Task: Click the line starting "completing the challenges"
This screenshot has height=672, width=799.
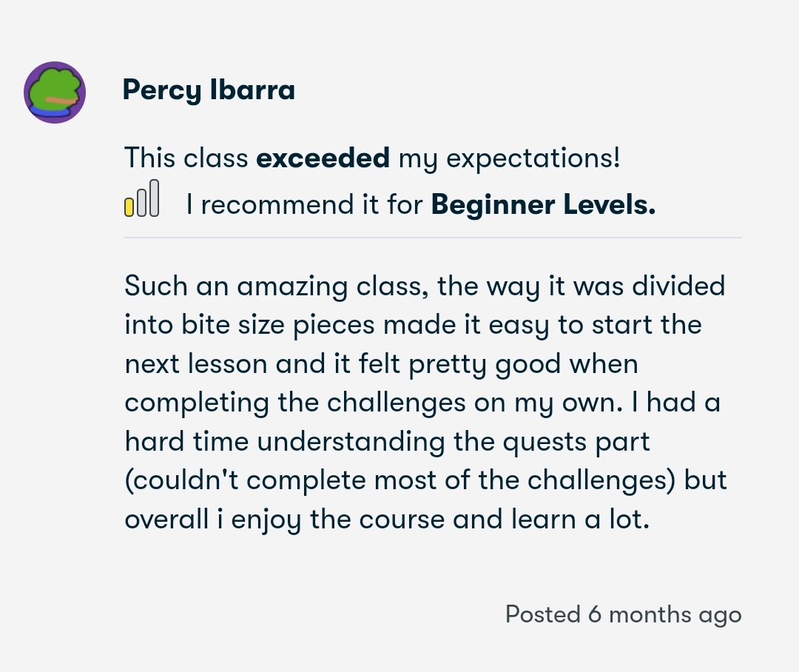Action: [422, 403]
